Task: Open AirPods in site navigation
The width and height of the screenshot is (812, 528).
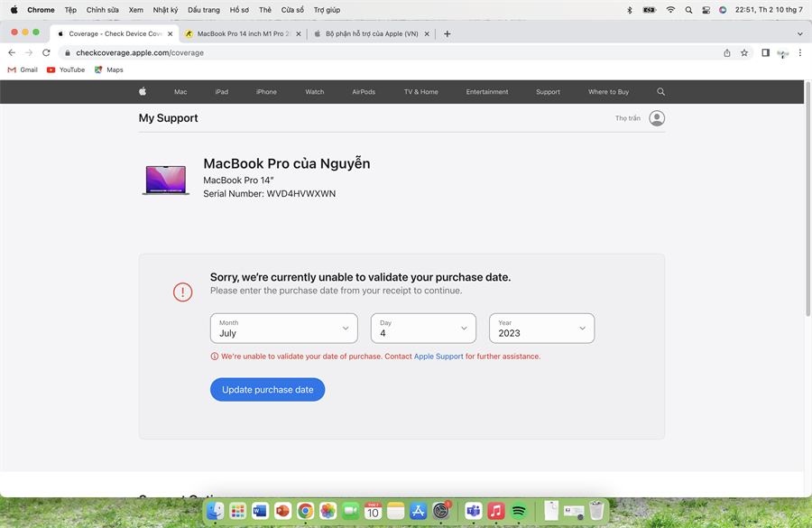Action: point(364,92)
